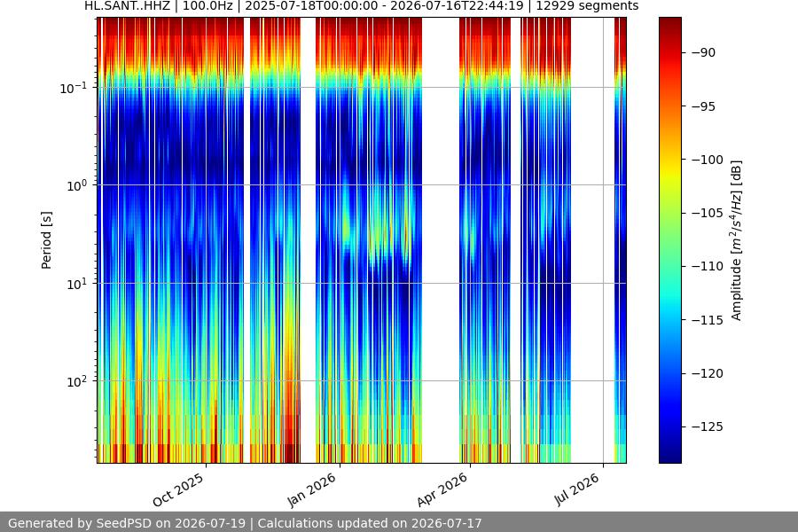Viewport: 798px width, 532px height.
Task: Click the 'Jan 2026' x-axis label
Action: click(311, 489)
